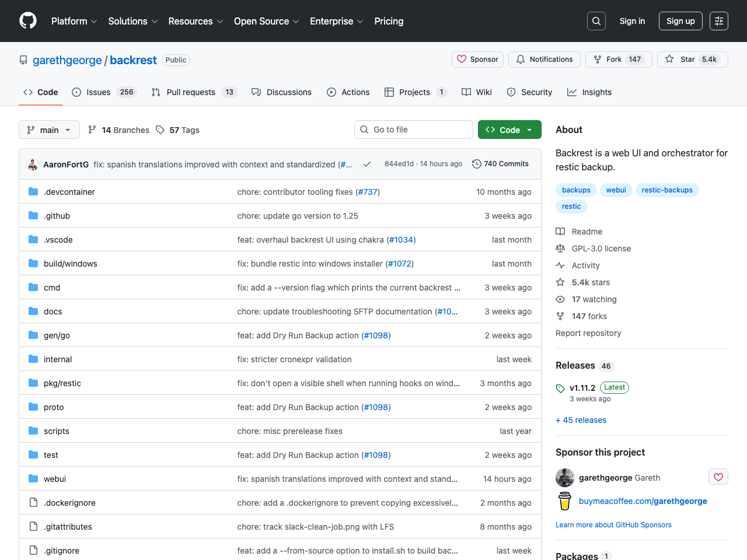Click the garethgeorge sponsor avatar
747x560 pixels.
tap(565, 478)
